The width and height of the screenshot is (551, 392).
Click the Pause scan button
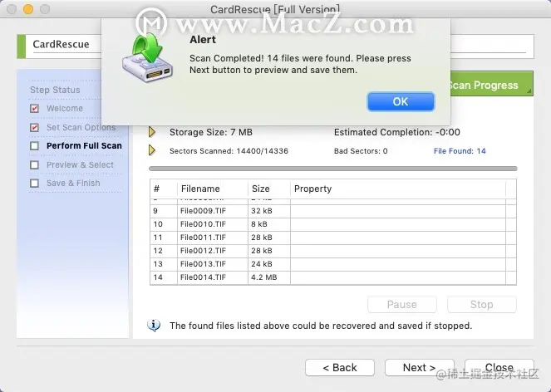(402, 304)
